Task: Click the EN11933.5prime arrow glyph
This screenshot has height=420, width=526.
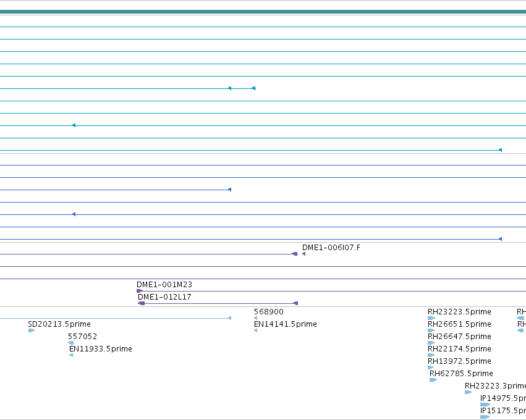Action: coord(71,355)
